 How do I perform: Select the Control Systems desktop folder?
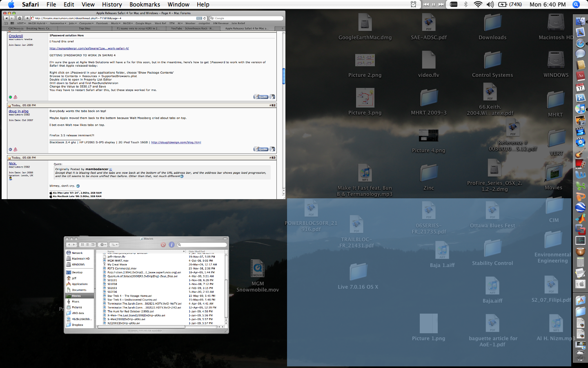(x=492, y=65)
